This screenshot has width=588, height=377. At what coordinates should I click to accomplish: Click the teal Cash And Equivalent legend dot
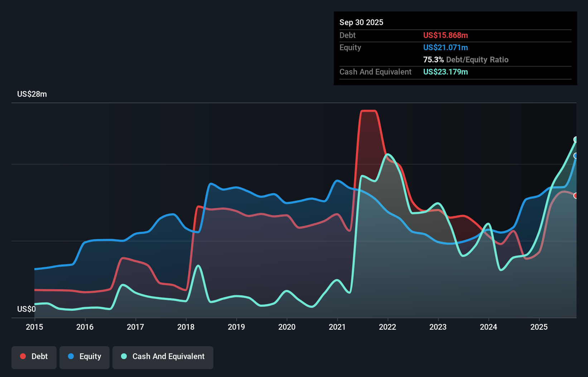coord(123,356)
